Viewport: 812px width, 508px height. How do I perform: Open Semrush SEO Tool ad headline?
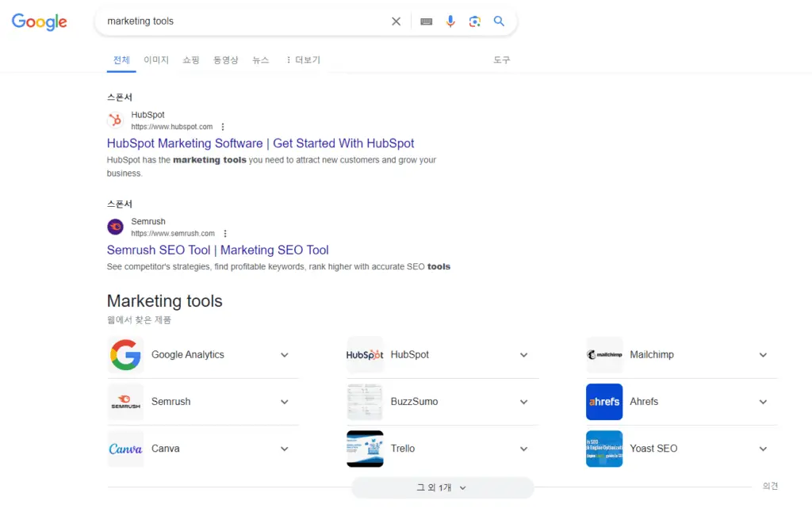tap(217, 250)
